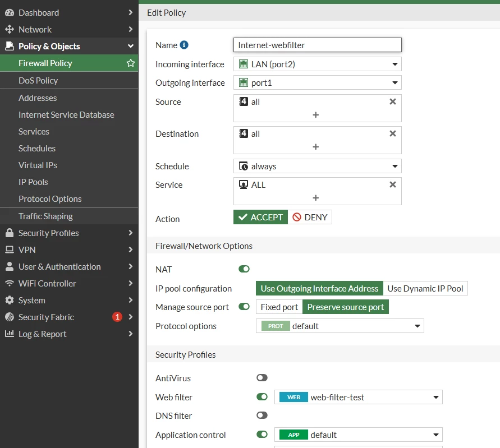Click the Log & Report chart icon

tap(10, 334)
